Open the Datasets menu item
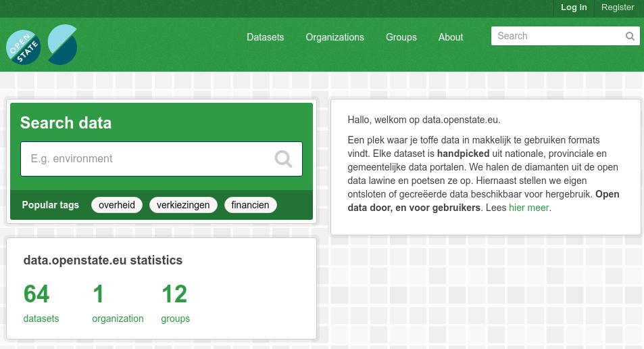The width and height of the screenshot is (644, 349). coord(265,37)
